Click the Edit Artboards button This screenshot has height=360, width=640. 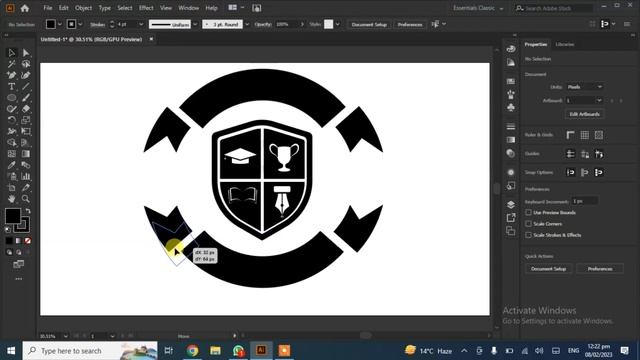(x=584, y=114)
